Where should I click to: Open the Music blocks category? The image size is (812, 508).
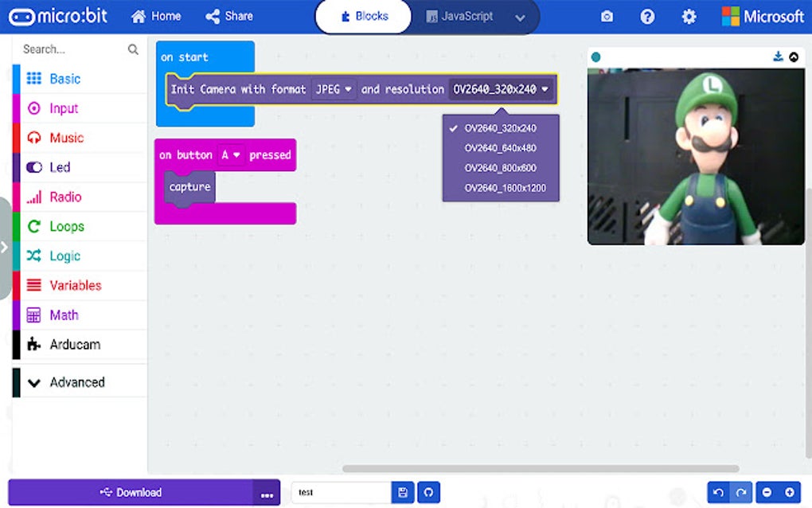pos(64,138)
